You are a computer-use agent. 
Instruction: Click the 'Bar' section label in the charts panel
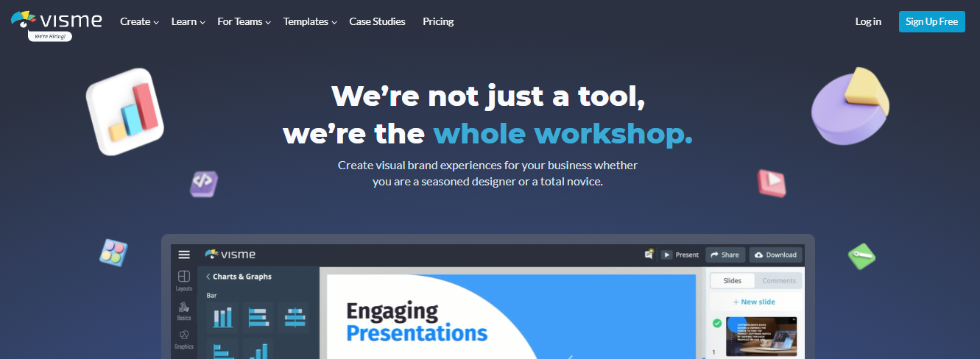(x=211, y=295)
